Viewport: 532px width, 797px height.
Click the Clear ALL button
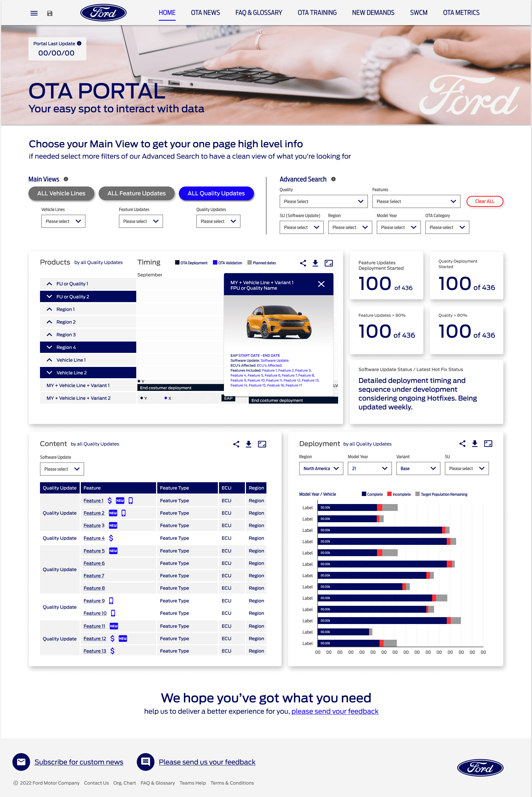pos(485,201)
